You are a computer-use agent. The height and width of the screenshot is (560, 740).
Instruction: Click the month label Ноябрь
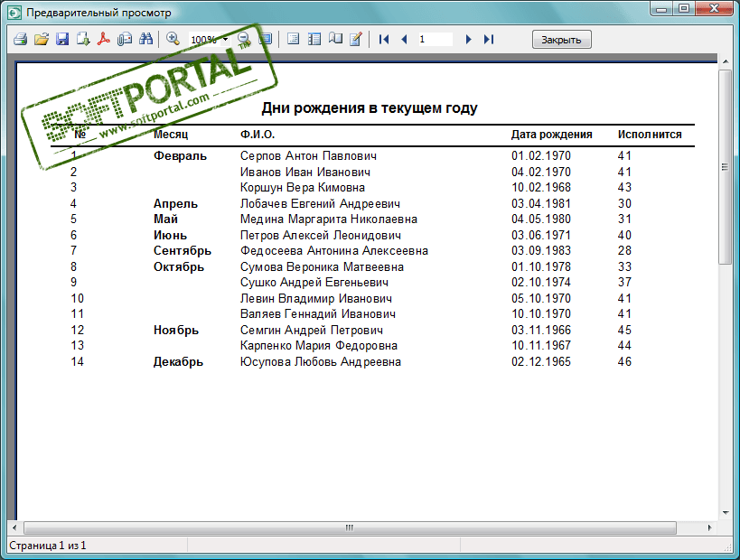176,330
